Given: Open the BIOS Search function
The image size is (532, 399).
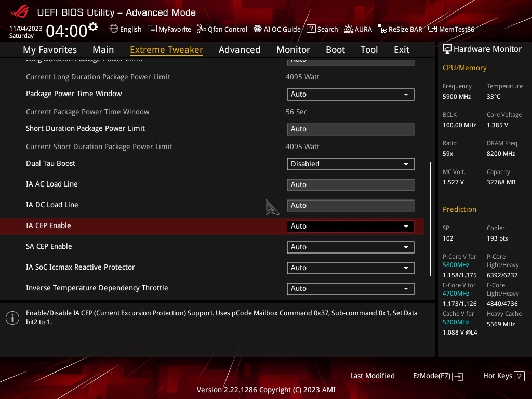Looking at the screenshot, I should [322, 29].
